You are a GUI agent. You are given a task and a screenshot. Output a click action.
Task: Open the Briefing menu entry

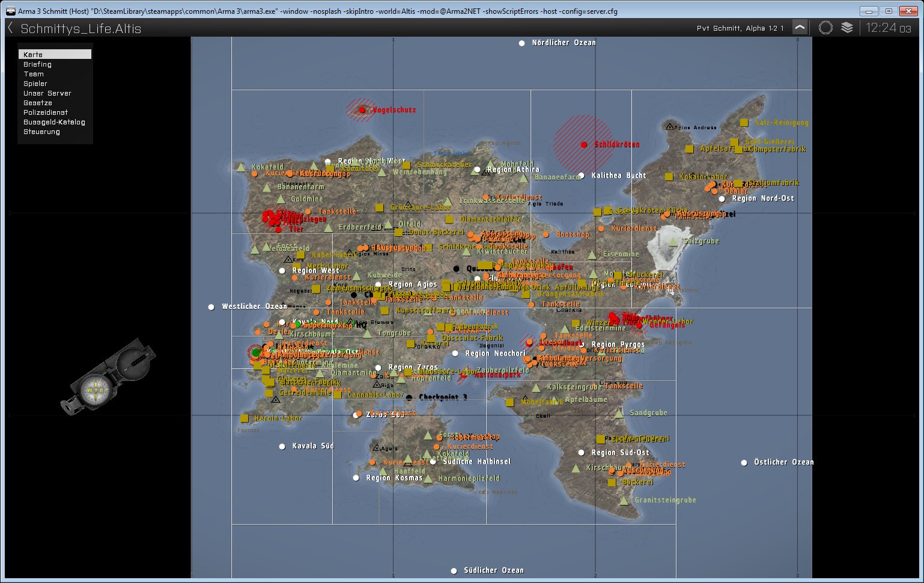coord(55,64)
